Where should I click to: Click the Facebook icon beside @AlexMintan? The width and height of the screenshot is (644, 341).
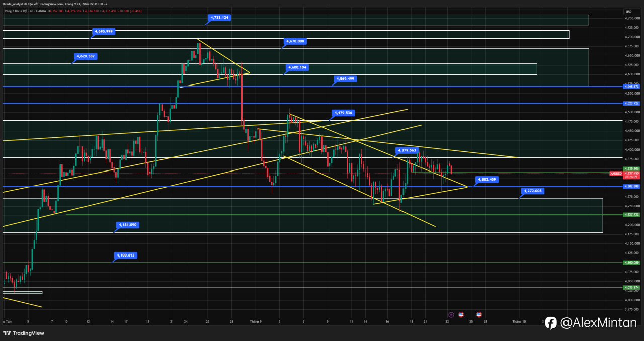(x=551, y=323)
